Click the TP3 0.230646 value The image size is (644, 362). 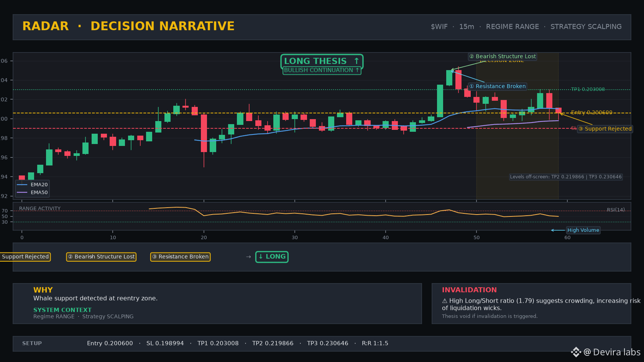point(327,343)
